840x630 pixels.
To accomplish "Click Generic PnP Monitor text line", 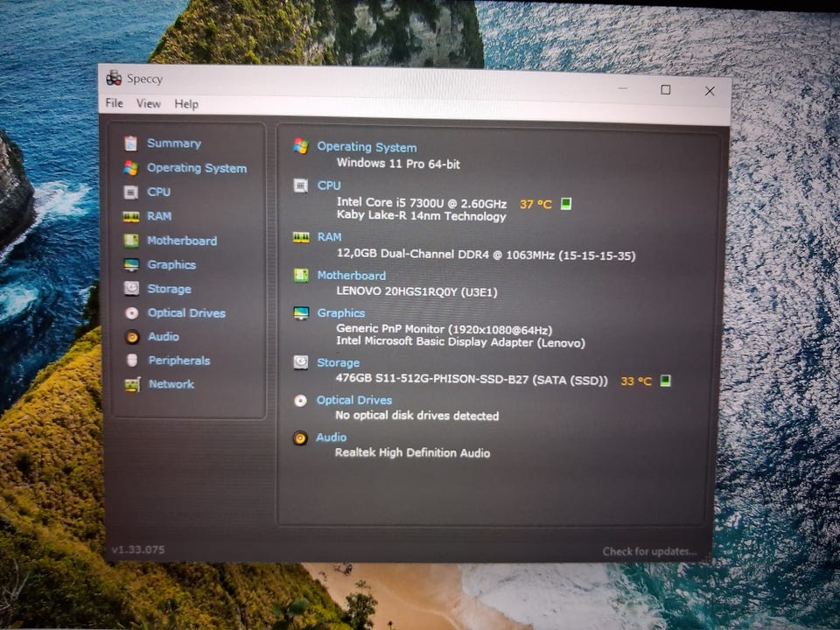I will coord(444,330).
